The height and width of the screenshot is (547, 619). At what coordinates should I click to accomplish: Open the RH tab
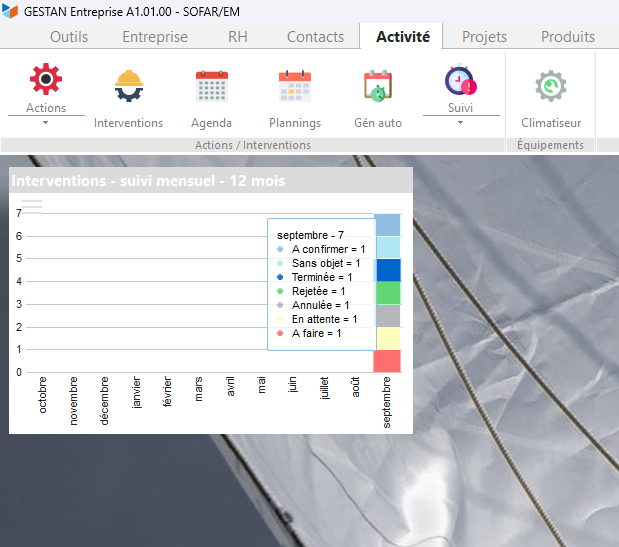(238, 37)
